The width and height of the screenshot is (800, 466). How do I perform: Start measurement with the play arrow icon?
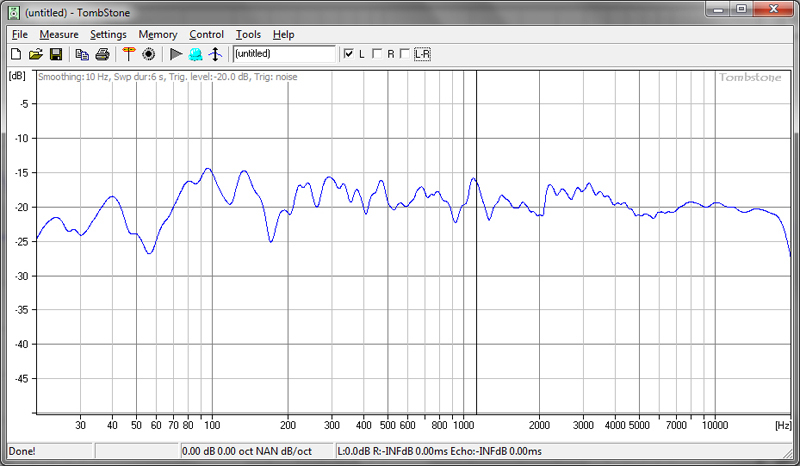[x=176, y=54]
